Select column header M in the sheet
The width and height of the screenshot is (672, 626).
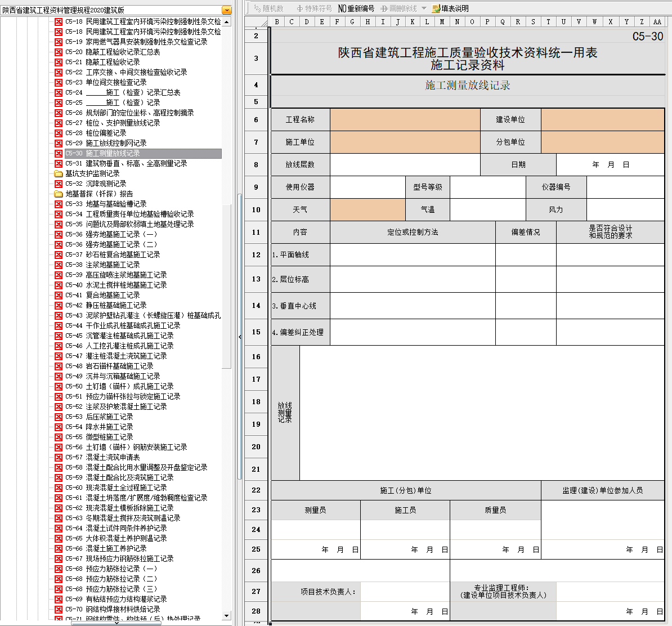point(442,22)
